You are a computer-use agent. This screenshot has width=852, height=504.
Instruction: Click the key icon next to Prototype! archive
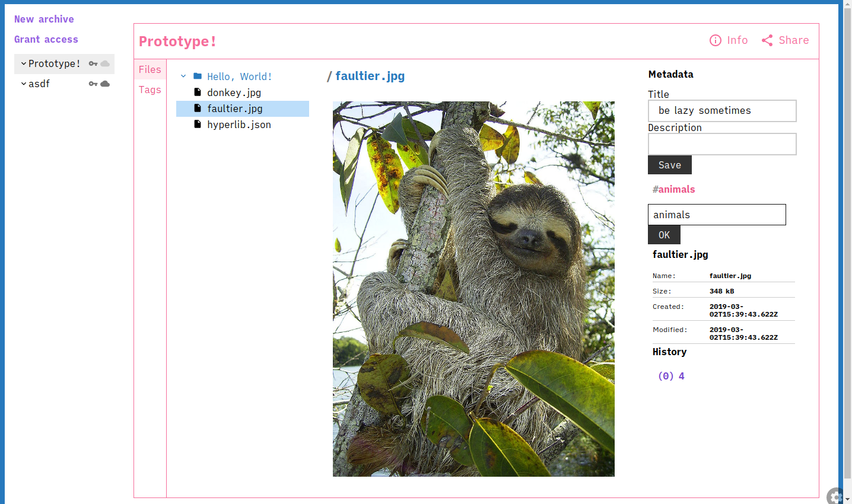point(93,62)
